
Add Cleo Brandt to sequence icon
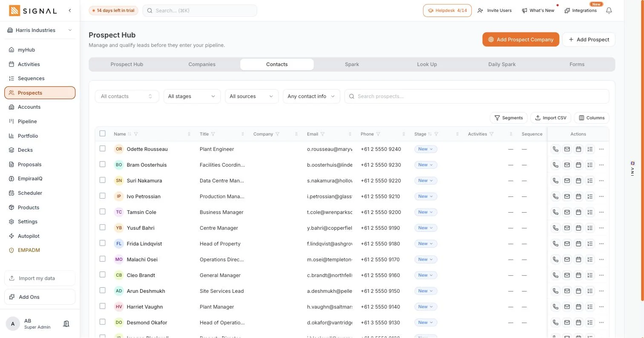(590, 275)
